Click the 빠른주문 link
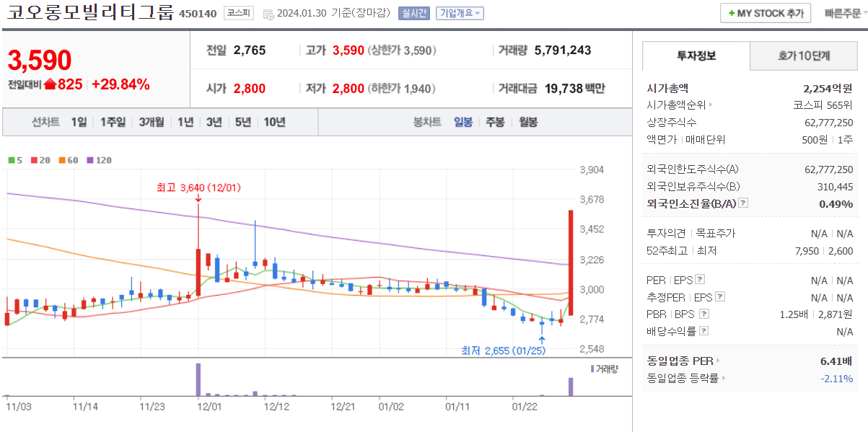This screenshot has height=432, width=868. [x=843, y=13]
